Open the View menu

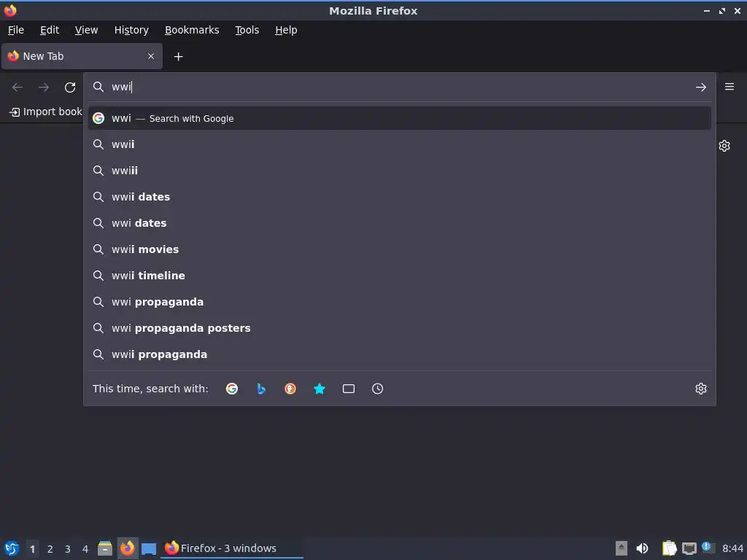pos(86,30)
